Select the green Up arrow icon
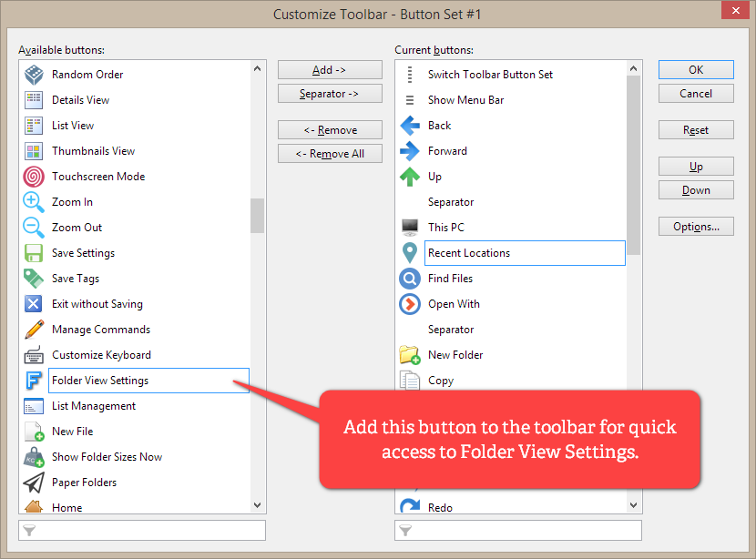Screen dimensions: 756x559 tap(410, 177)
